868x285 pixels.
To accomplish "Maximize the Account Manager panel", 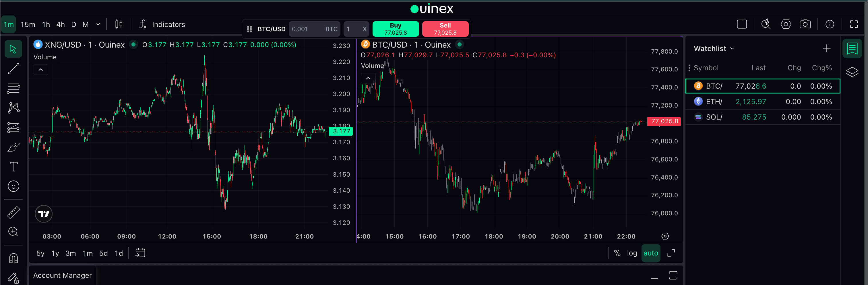I will (673, 276).
